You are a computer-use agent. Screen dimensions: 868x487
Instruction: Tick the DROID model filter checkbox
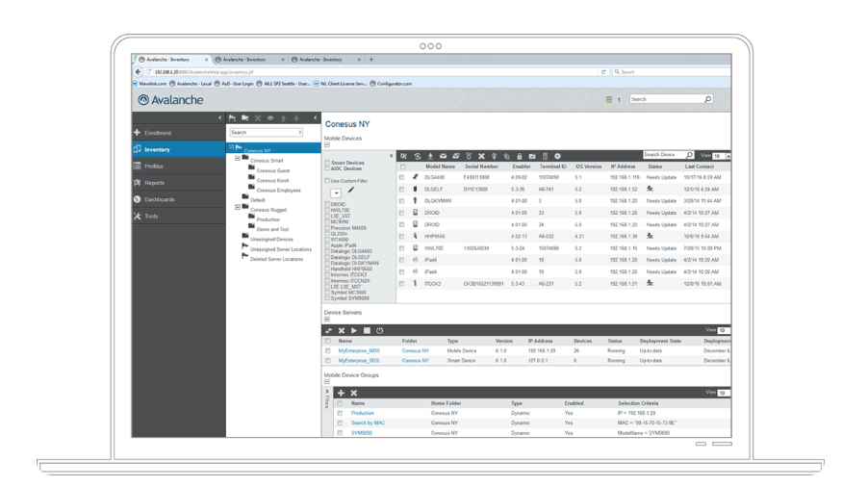[327, 204]
